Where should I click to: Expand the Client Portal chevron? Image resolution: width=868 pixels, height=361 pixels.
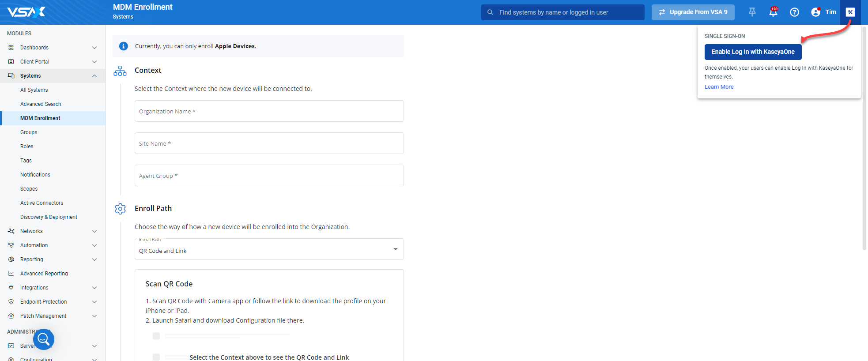pos(94,62)
